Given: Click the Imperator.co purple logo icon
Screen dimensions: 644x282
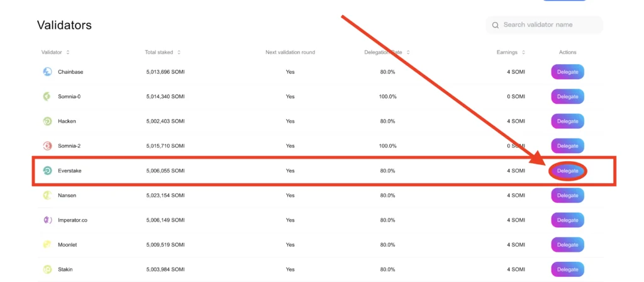Looking at the screenshot, I should [48, 220].
